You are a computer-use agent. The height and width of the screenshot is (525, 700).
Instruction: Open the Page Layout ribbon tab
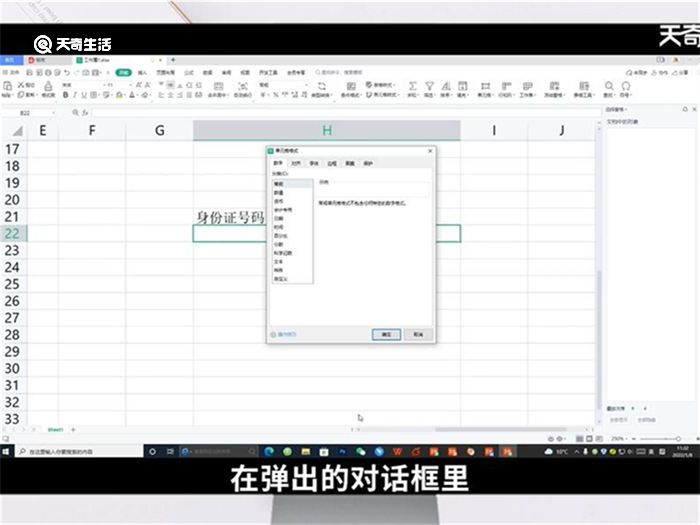[165, 72]
